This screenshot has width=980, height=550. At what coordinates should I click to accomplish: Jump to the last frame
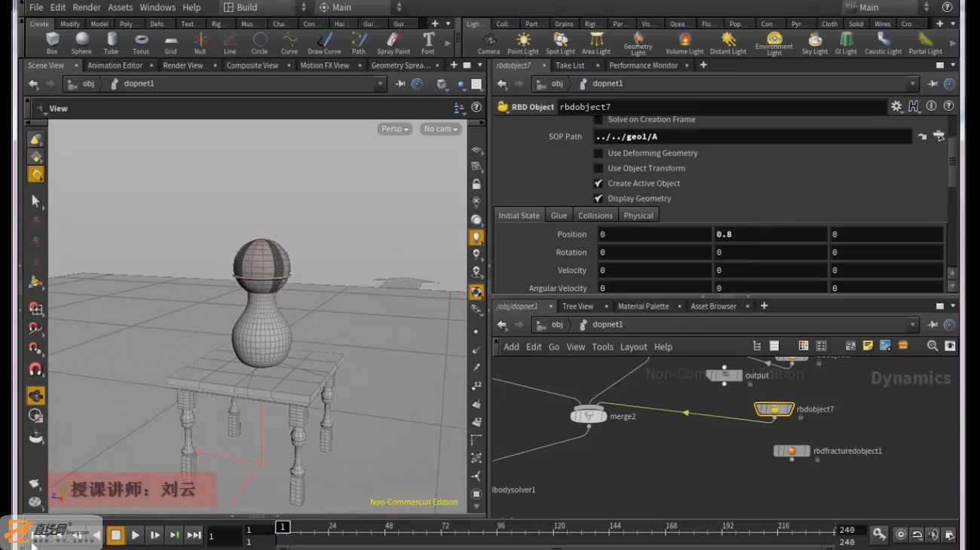tap(194, 535)
